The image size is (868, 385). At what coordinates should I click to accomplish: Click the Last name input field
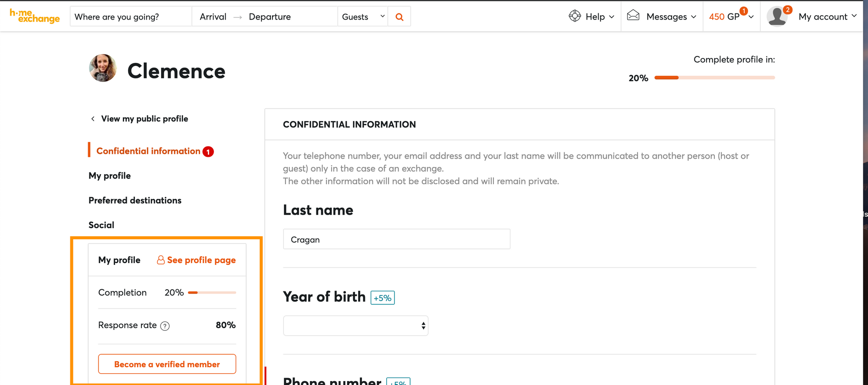tap(396, 239)
